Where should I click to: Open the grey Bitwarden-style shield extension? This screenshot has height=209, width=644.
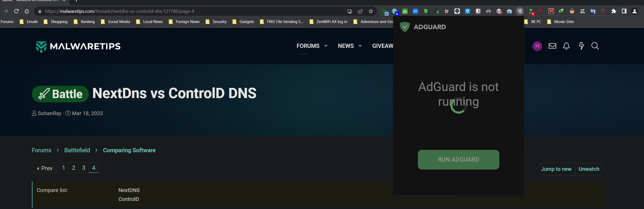(x=478, y=11)
